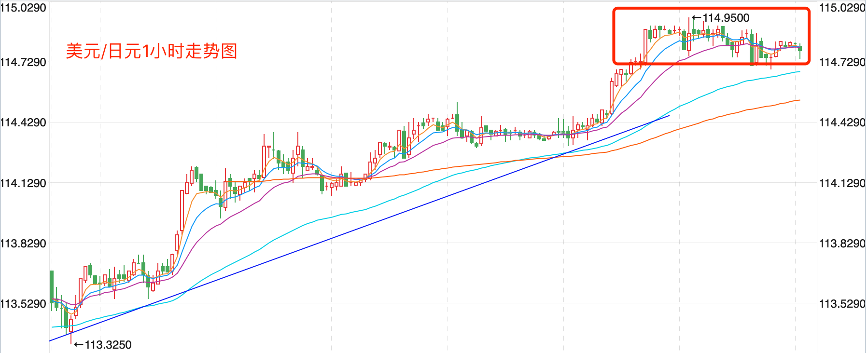Click the 114.7290 label on the left price axis
The image size is (868, 353).
coord(23,62)
